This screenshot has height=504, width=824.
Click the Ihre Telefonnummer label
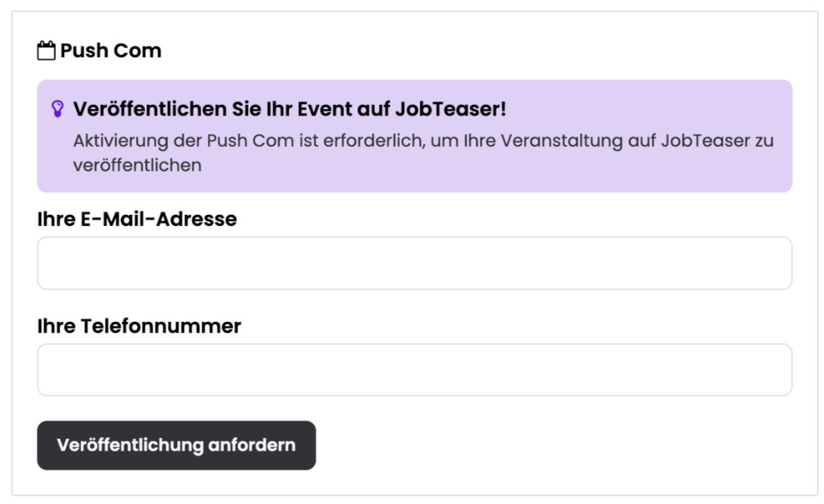point(139,326)
